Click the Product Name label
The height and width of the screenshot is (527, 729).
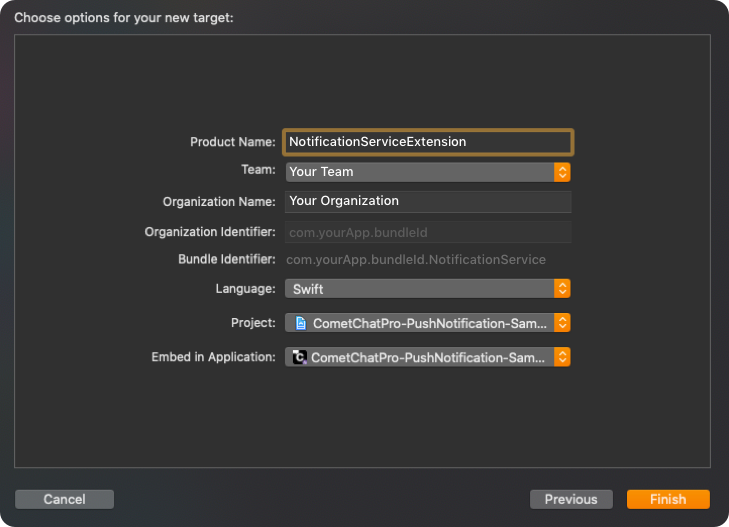(x=232, y=142)
